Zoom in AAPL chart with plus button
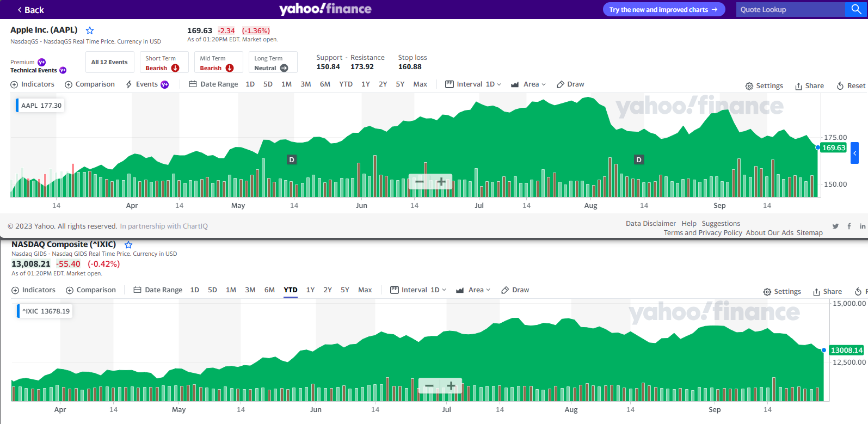The width and height of the screenshot is (868, 424). 441,182
